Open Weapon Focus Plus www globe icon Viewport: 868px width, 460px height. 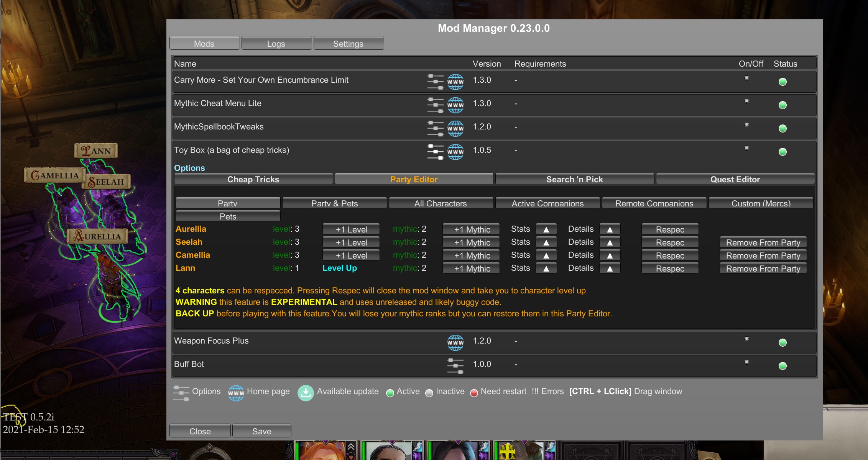pos(455,342)
